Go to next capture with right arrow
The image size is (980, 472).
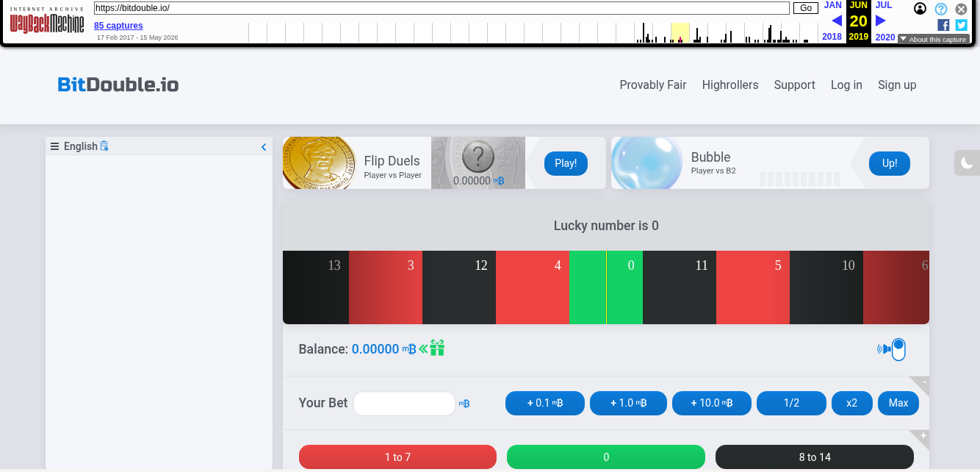881,21
